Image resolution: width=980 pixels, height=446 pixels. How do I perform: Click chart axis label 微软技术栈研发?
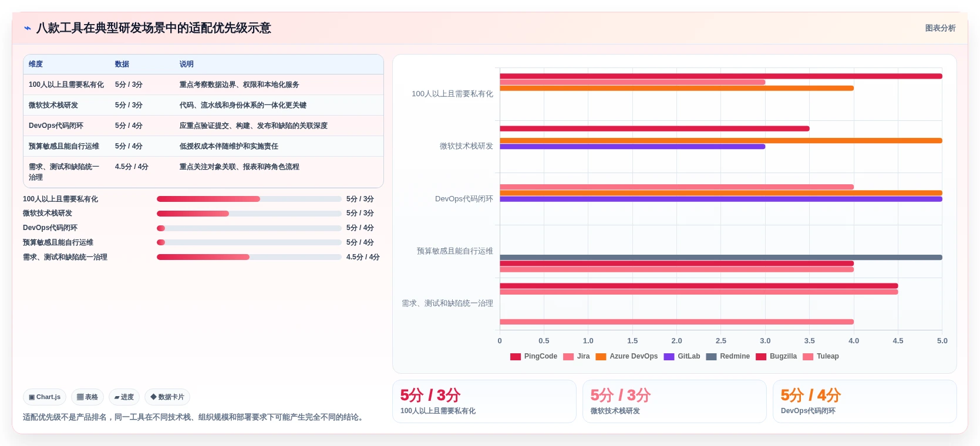tap(466, 146)
